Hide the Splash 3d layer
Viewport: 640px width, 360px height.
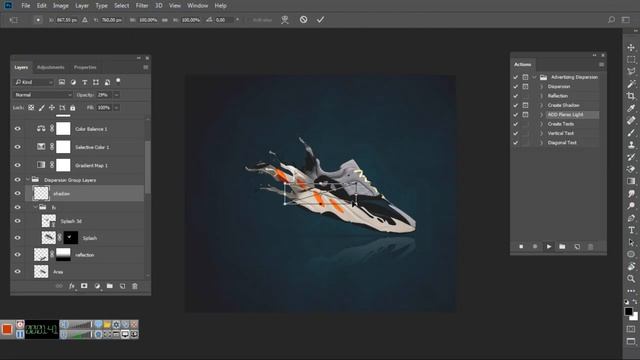pyautogui.click(x=18, y=221)
